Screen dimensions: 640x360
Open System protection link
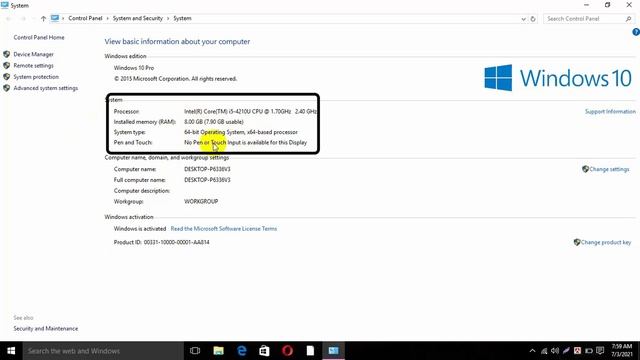click(x=36, y=77)
